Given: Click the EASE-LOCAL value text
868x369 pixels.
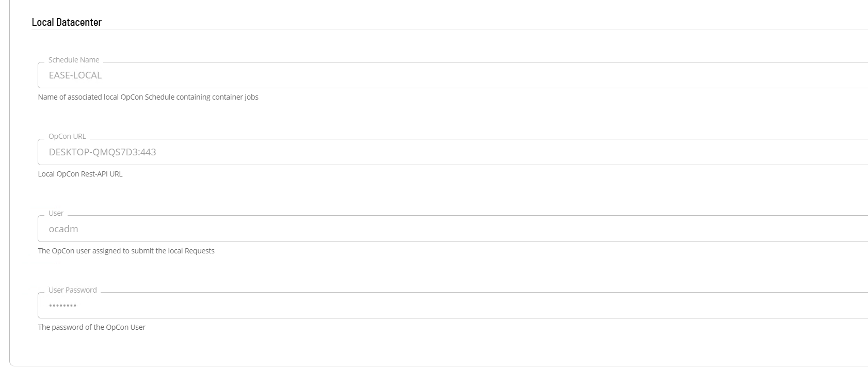Looking at the screenshot, I should point(75,75).
